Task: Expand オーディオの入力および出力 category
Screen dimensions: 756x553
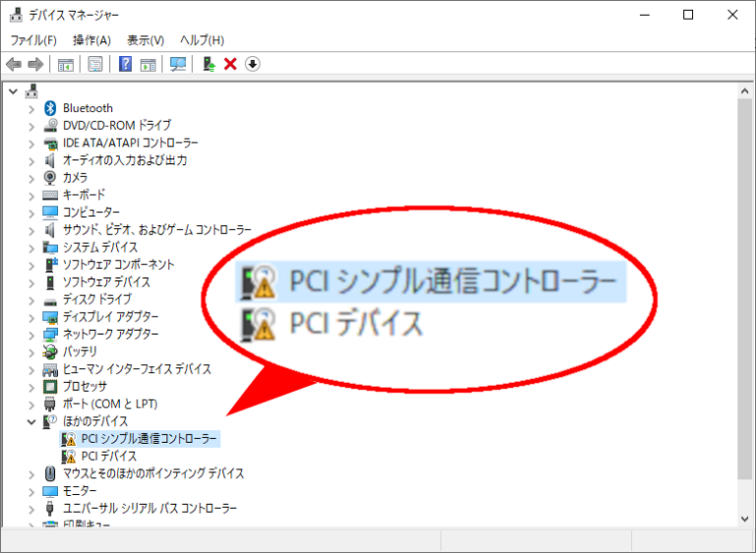Action: click(31, 161)
